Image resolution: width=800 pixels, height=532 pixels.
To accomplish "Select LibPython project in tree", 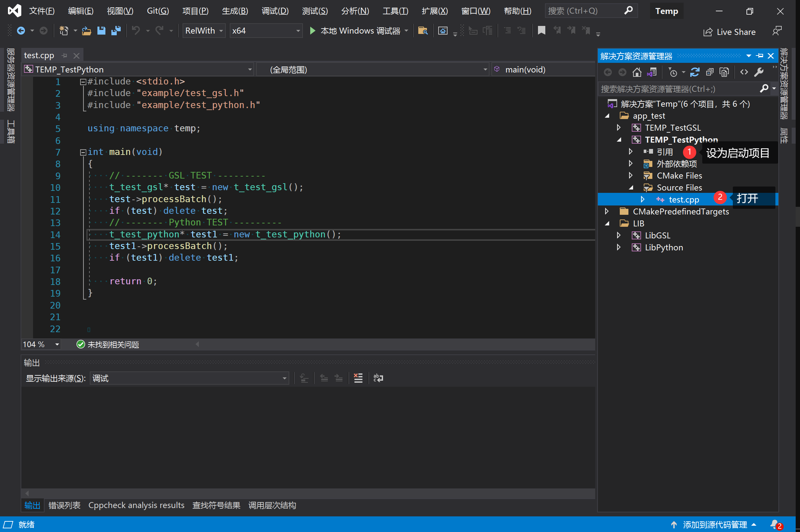I will pyautogui.click(x=664, y=247).
